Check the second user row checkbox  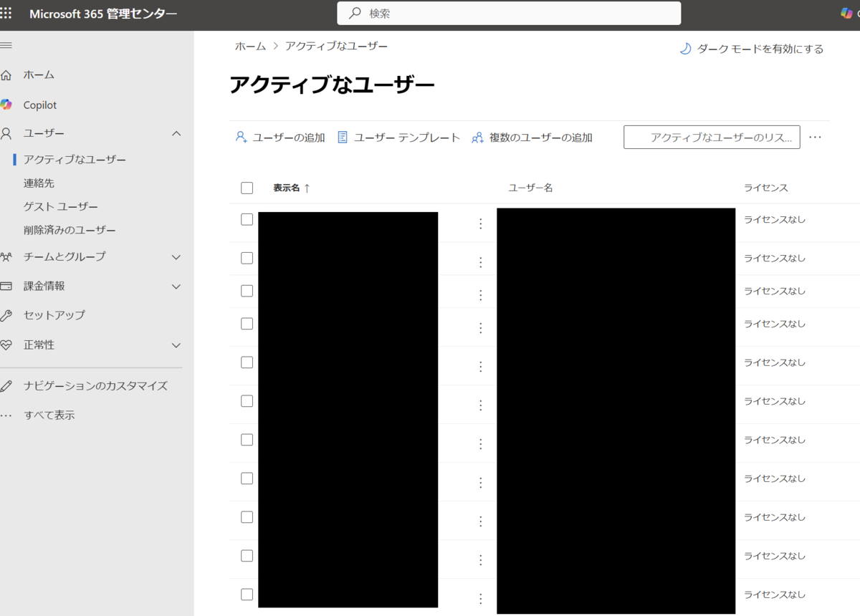click(x=247, y=258)
